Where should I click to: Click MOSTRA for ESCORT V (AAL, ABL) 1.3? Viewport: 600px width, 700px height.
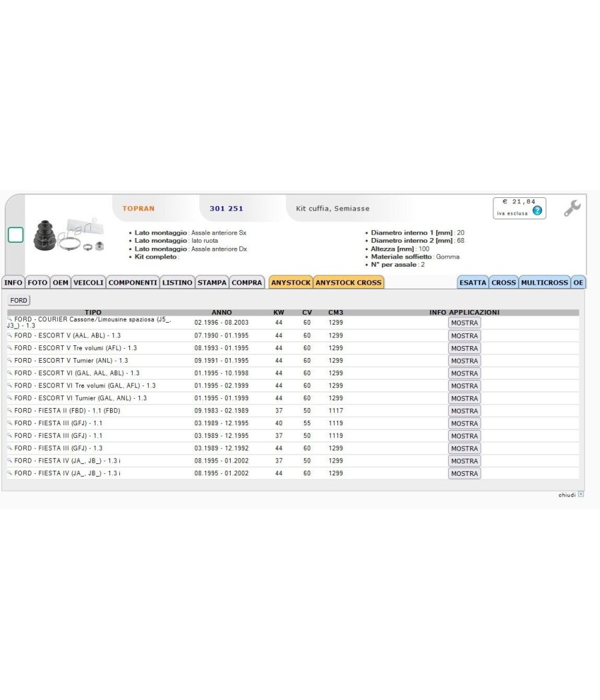tap(464, 336)
